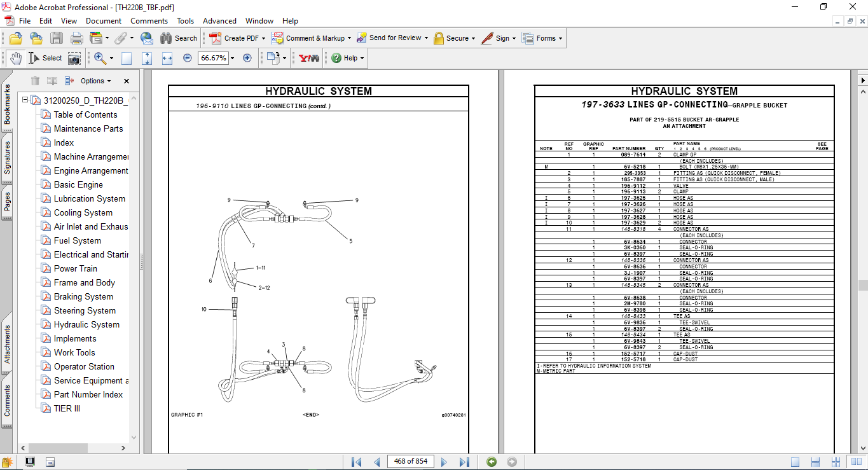
Task: Click the Save icon in toolbar
Action: click(57, 38)
